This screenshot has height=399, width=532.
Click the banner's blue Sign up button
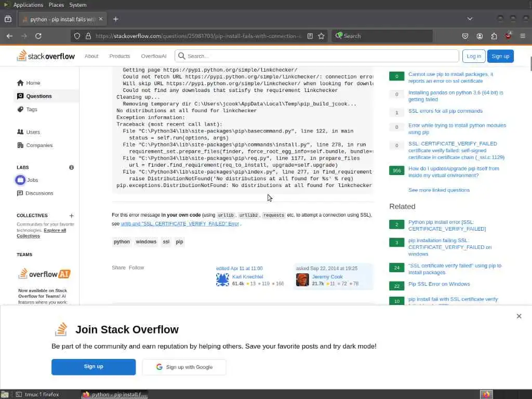pyautogui.click(x=94, y=367)
